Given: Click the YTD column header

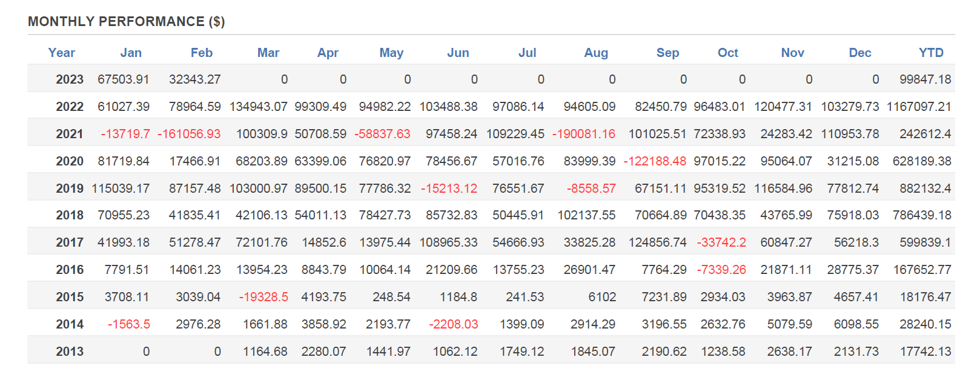Looking at the screenshot, I should pyautogui.click(x=931, y=53).
